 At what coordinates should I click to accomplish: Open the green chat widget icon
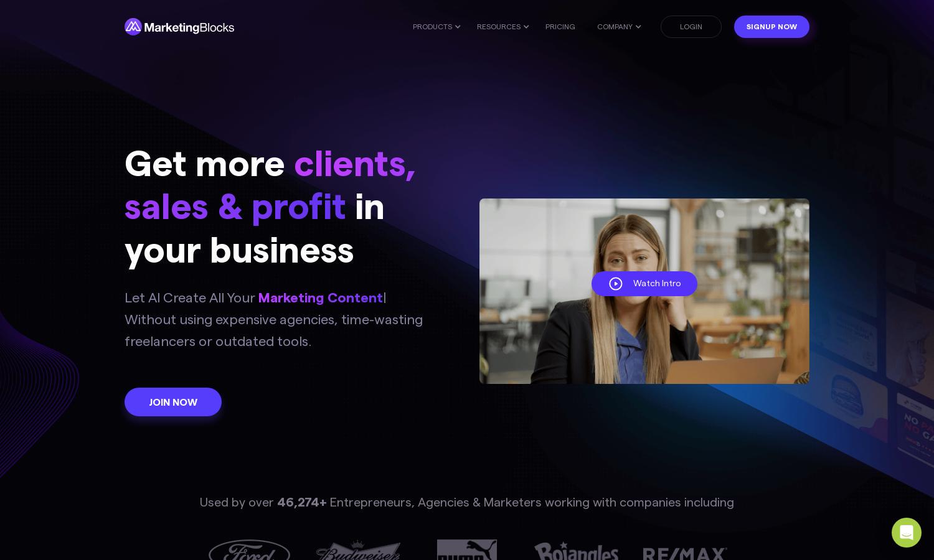point(907,533)
